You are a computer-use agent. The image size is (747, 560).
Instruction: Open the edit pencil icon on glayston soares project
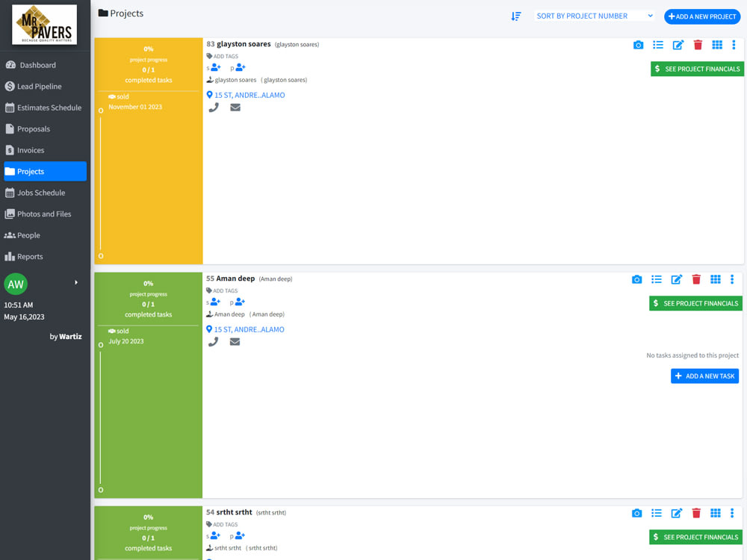point(678,45)
